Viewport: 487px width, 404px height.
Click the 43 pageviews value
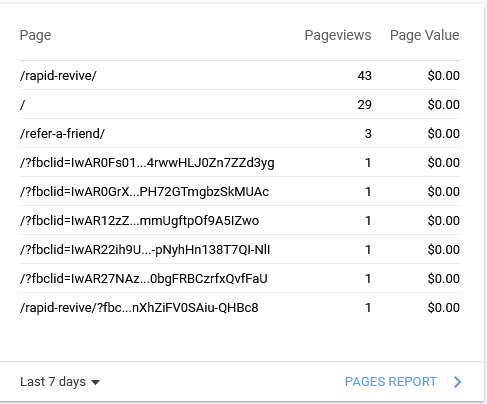pyautogui.click(x=364, y=76)
